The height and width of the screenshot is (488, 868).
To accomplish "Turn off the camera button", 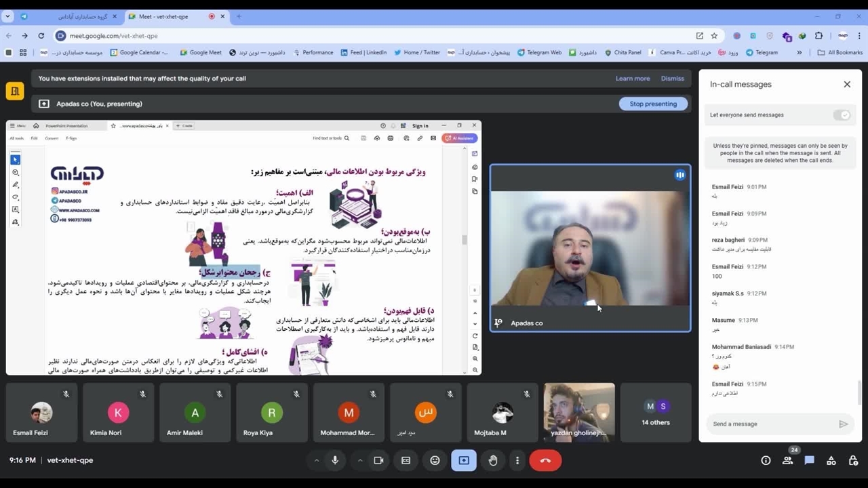I will coord(378,460).
